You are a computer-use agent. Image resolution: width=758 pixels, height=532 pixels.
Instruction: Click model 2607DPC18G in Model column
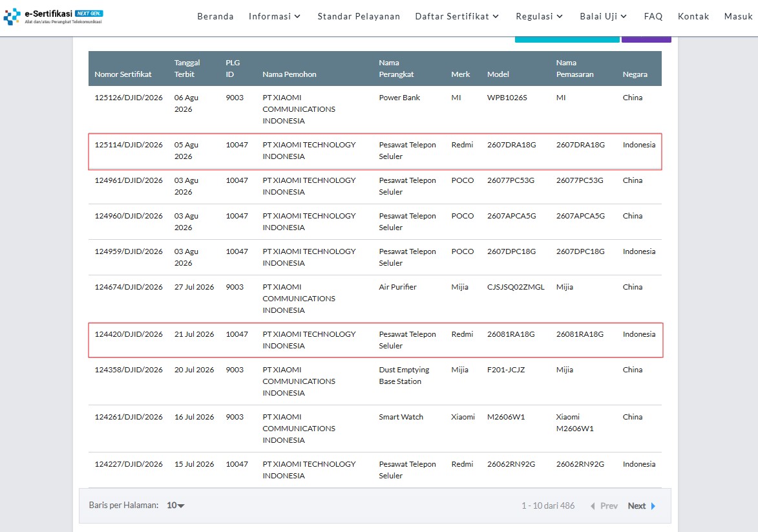pyautogui.click(x=511, y=251)
